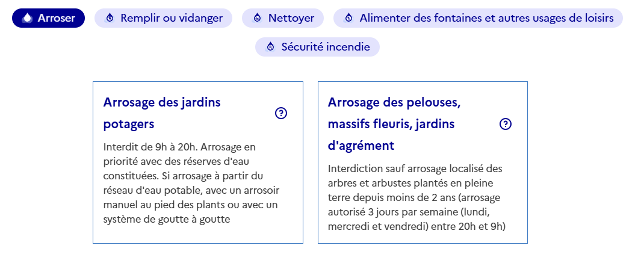
Task: Select the pelouses et jardins d'agrément card
Action: [423, 162]
